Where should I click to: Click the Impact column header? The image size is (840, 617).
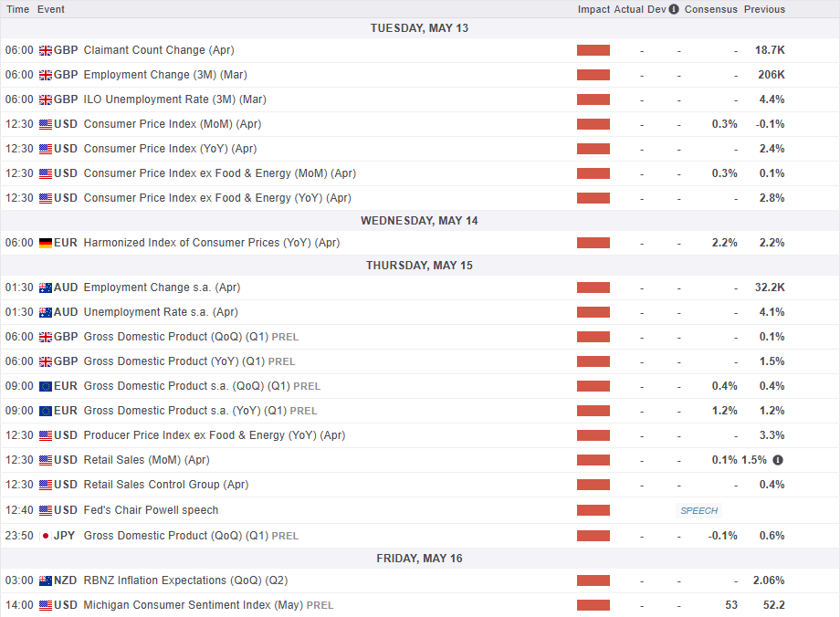tap(593, 9)
